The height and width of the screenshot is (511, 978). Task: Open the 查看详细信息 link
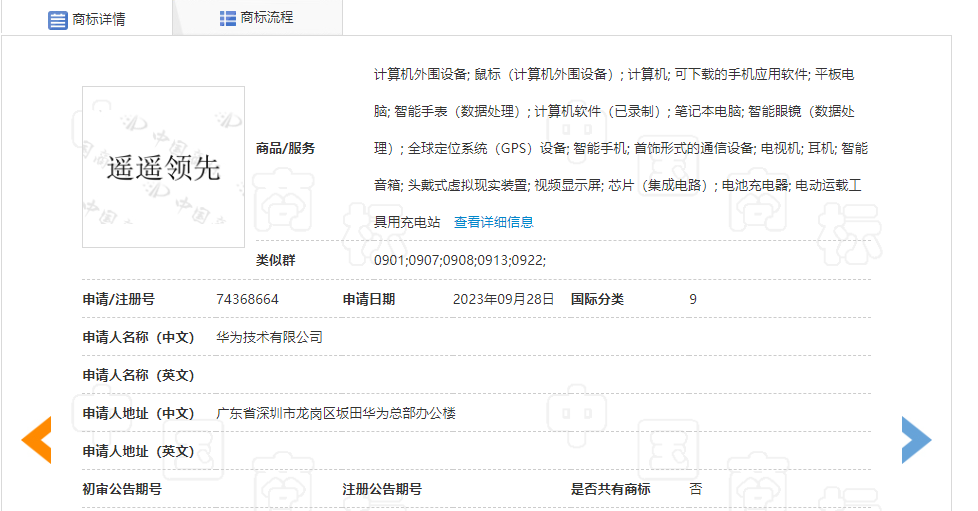[x=493, y=222]
